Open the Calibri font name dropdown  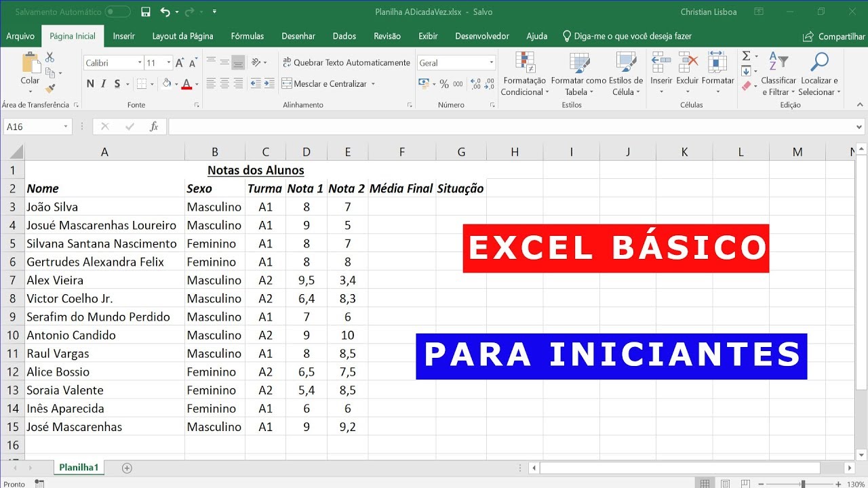[x=140, y=63]
